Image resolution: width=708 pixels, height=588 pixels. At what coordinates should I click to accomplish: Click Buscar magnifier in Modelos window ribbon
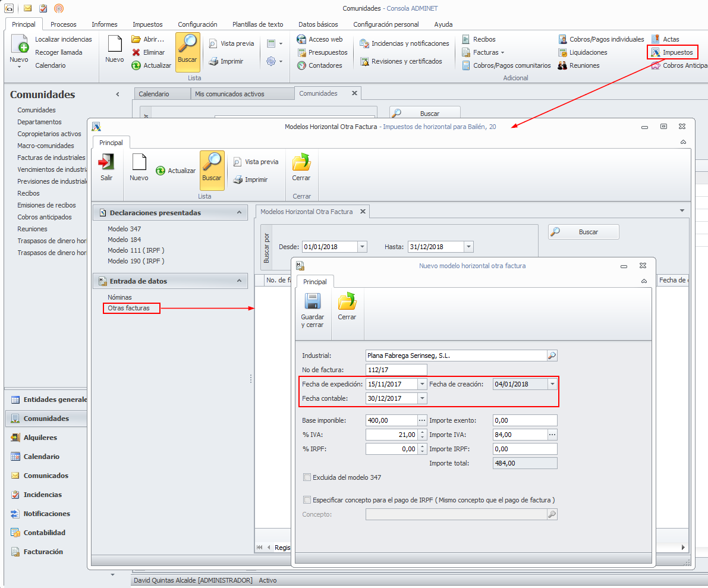point(212,170)
